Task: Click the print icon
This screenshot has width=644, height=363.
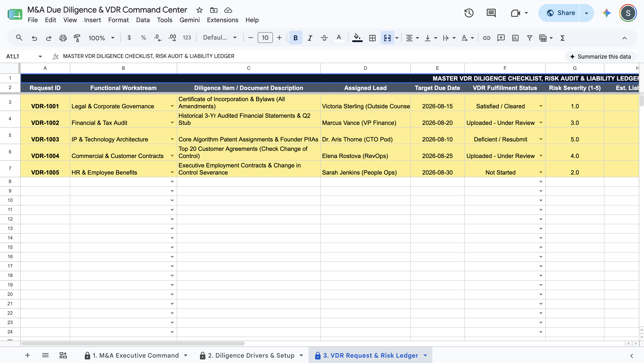Action: pos(63,38)
